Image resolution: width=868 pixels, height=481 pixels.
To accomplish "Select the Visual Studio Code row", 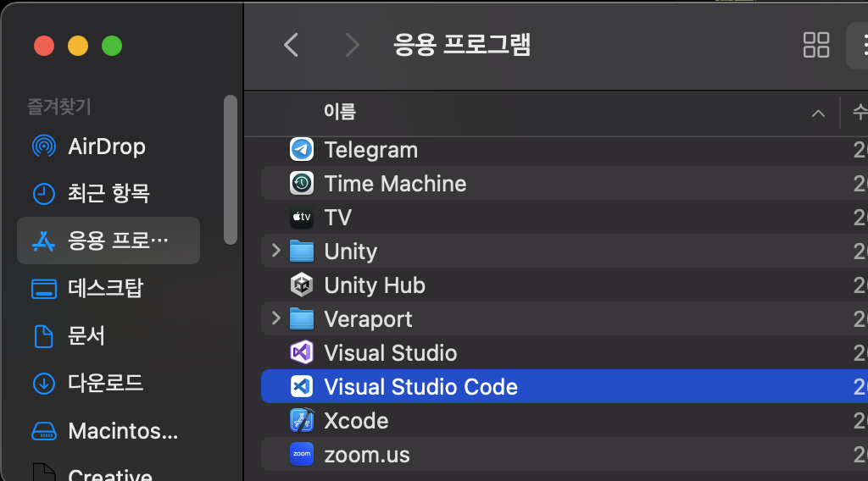I will (564, 386).
